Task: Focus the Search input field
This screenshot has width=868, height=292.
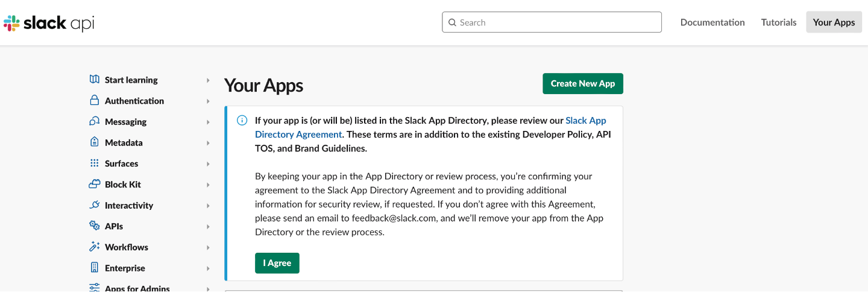Action: click(552, 22)
